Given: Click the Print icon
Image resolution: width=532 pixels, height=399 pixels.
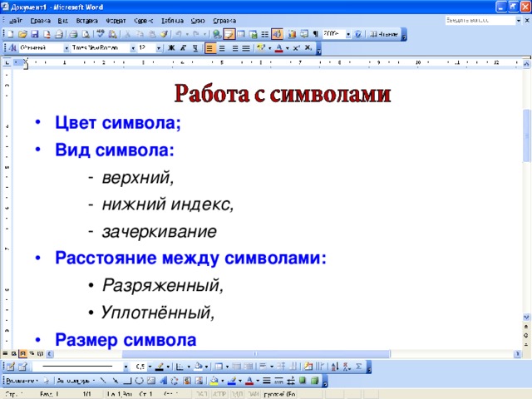Looking at the screenshot, I should click(x=73, y=34).
